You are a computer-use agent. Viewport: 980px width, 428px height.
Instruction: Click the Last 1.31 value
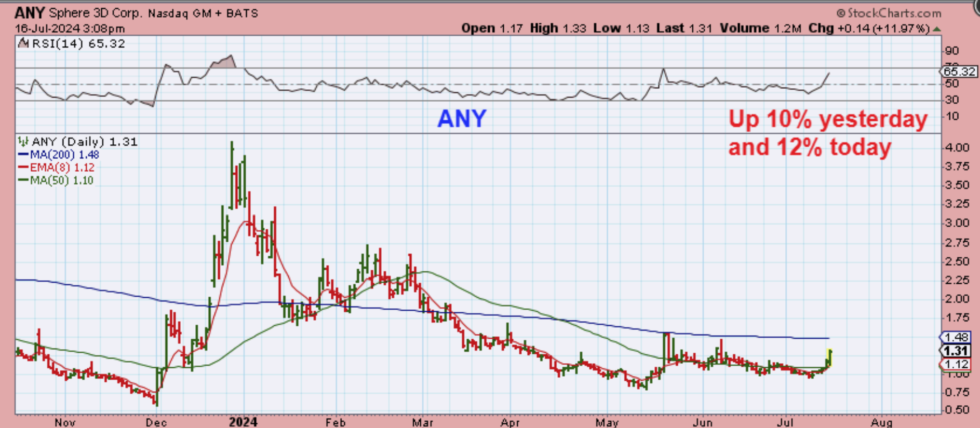[684, 29]
